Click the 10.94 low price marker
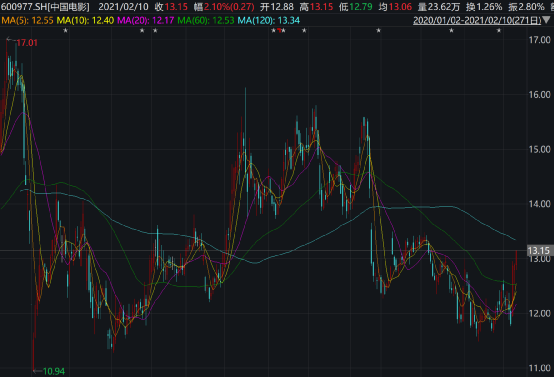The image size is (554, 377). click(x=54, y=371)
